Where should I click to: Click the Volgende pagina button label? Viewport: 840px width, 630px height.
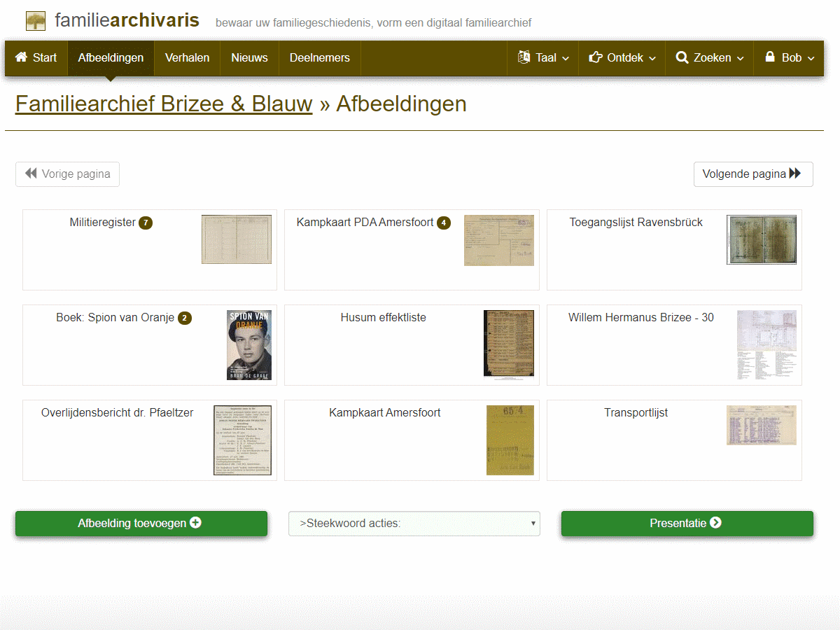[744, 174]
